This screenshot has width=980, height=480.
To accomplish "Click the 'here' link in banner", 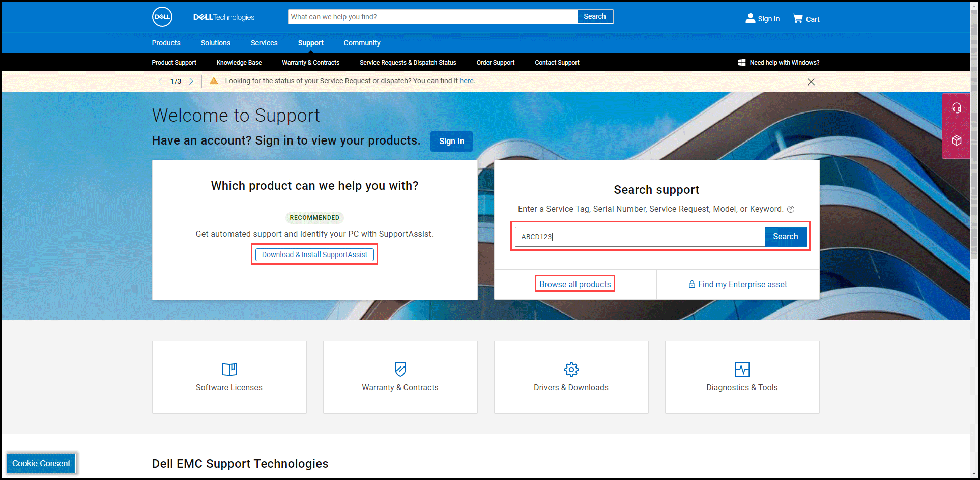I will (467, 81).
